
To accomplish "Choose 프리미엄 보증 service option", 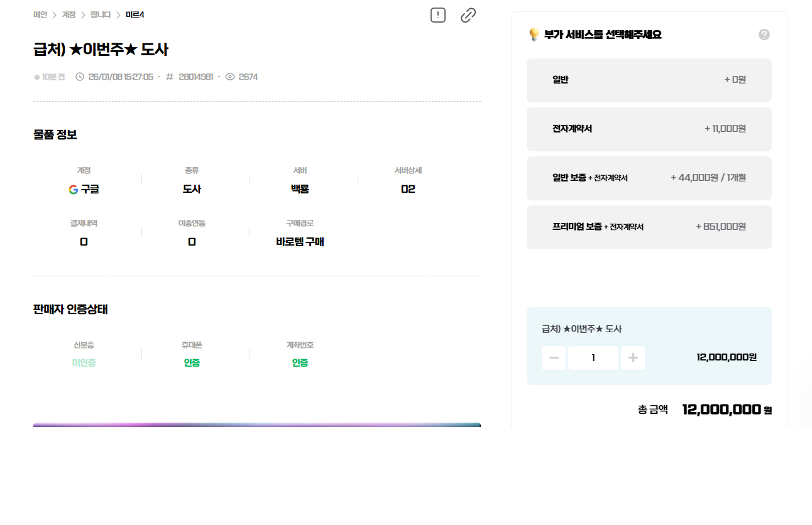I will coord(649,227).
